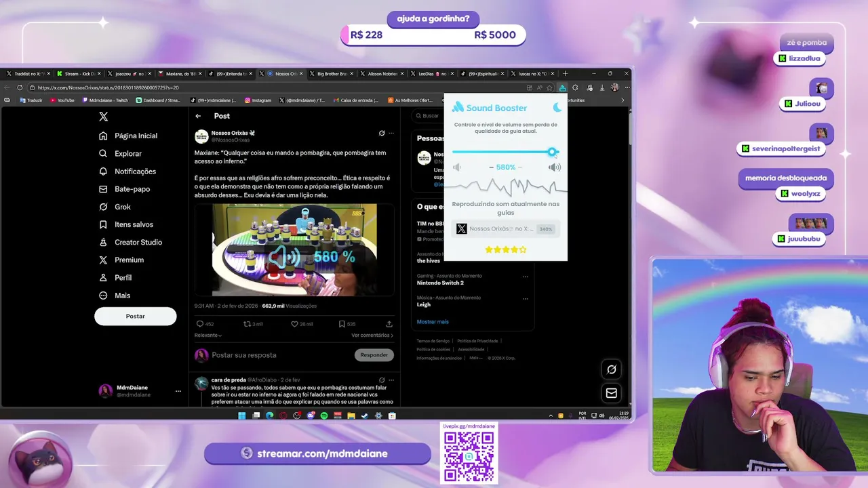Click the low volume speaker icon in Sound Booster
The height and width of the screenshot is (488, 868).
(x=457, y=167)
